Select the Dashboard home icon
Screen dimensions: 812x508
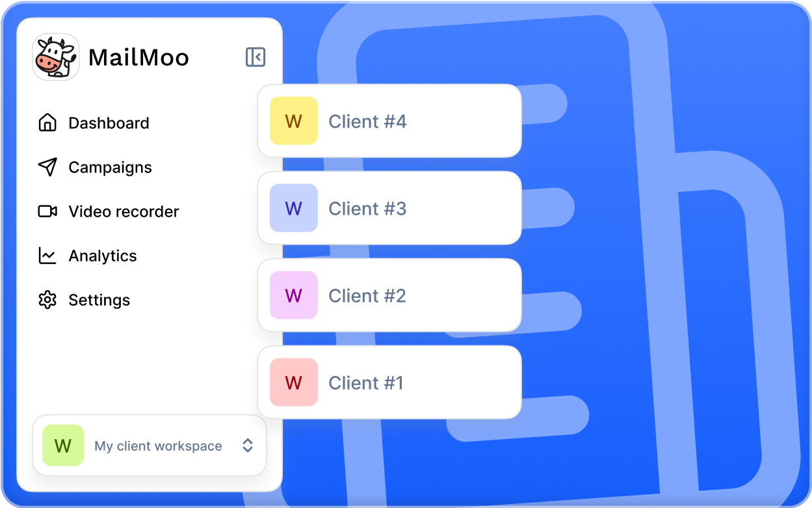[47, 122]
